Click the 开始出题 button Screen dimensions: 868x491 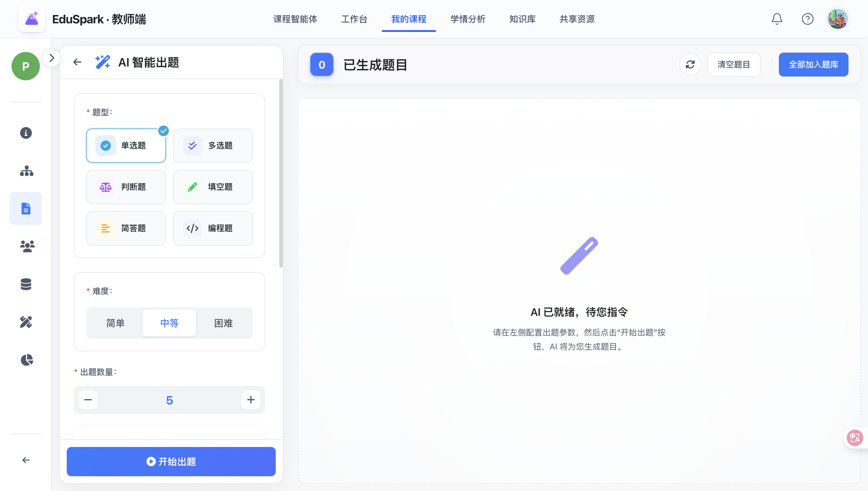[x=171, y=461]
